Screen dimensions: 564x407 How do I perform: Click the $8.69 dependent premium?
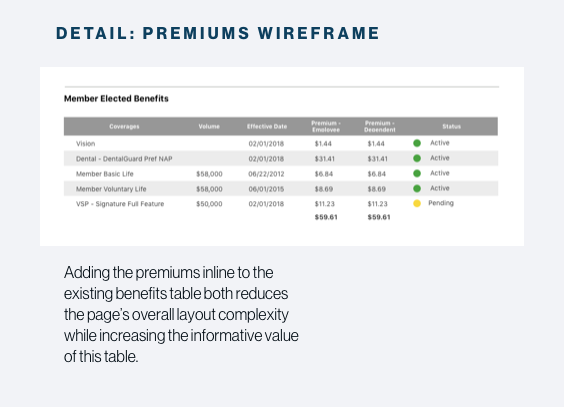click(377, 189)
